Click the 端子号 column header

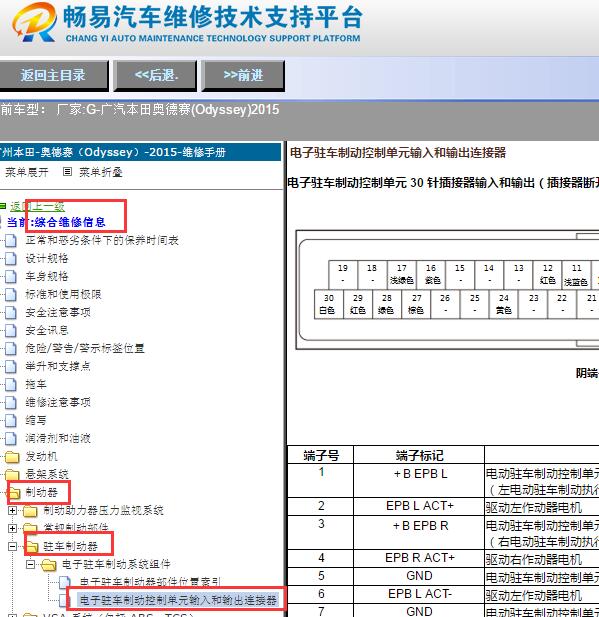click(x=321, y=455)
